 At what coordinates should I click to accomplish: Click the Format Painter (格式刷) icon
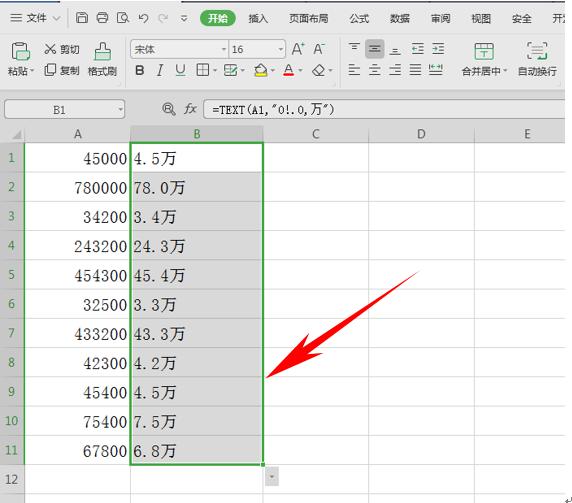pos(103,52)
